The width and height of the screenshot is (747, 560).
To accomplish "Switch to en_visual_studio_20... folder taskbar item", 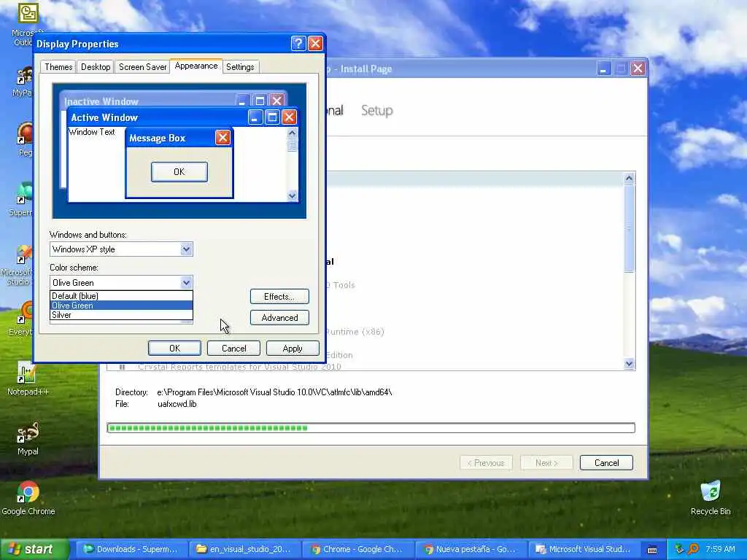I will click(x=244, y=549).
